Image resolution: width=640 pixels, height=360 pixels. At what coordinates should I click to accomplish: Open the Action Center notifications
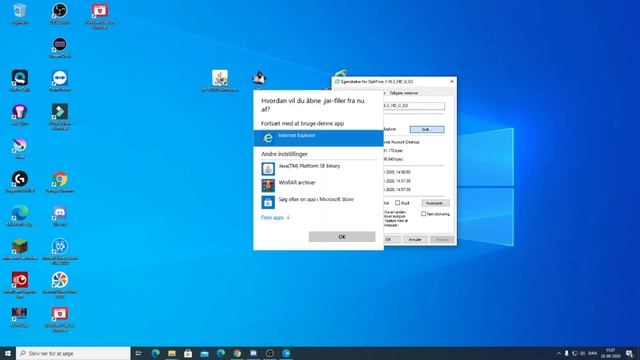click(x=629, y=353)
